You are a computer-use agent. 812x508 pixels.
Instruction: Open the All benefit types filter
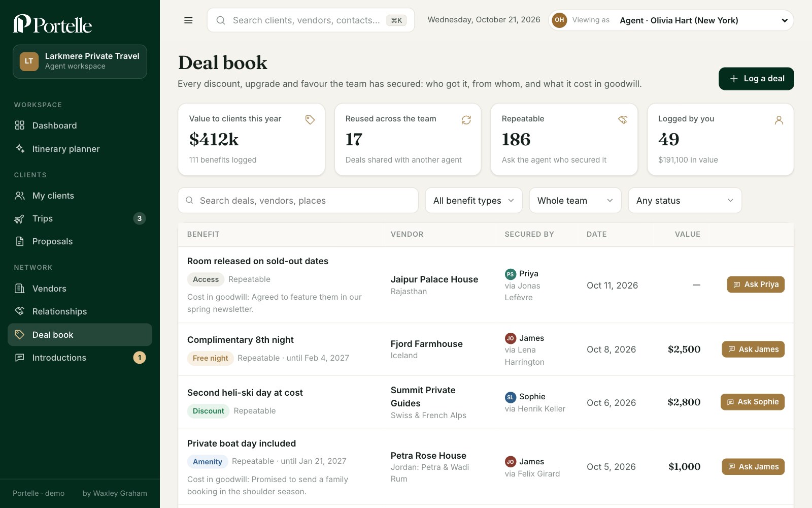coord(473,201)
